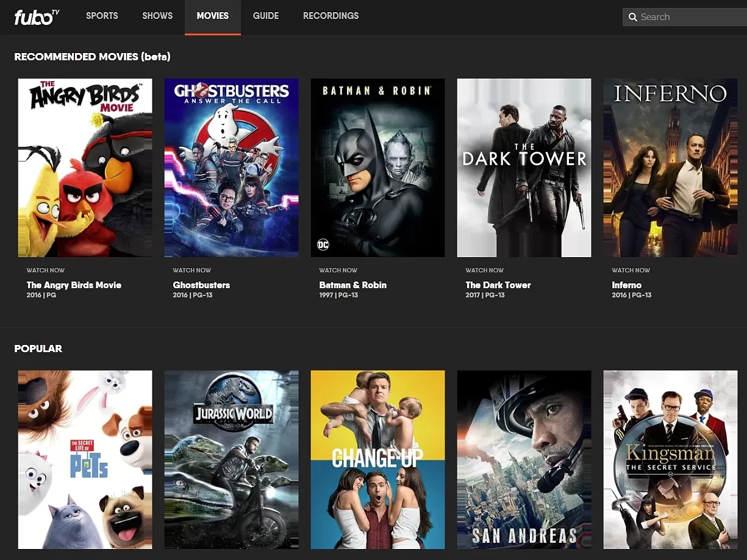The width and height of the screenshot is (747, 560).
Task: Open the Batman & Robin poster
Action: coord(378,168)
